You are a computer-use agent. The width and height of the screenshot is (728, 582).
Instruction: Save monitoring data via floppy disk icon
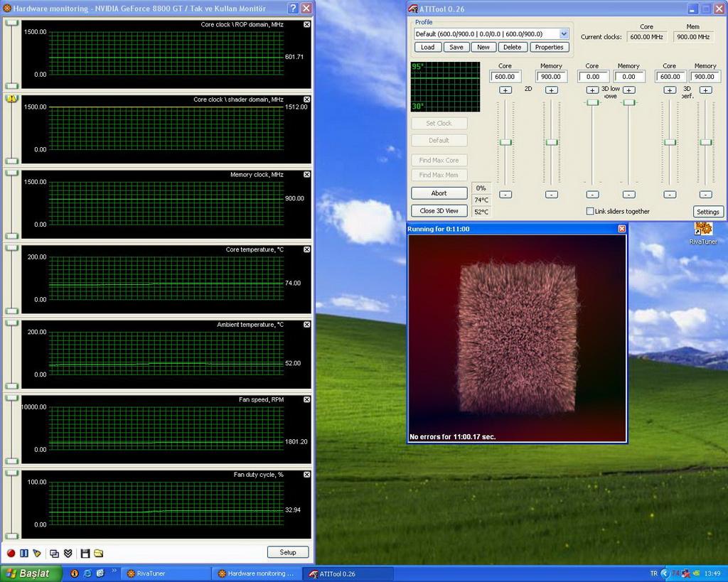click(85, 553)
